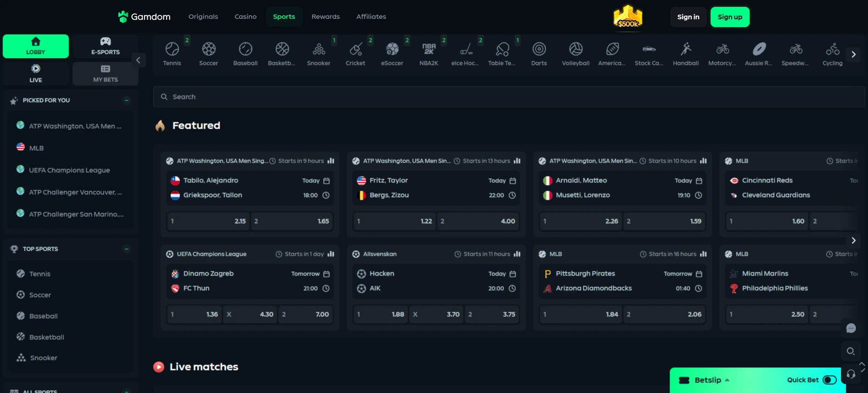Open the eSoccer category icon

[x=392, y=49]
